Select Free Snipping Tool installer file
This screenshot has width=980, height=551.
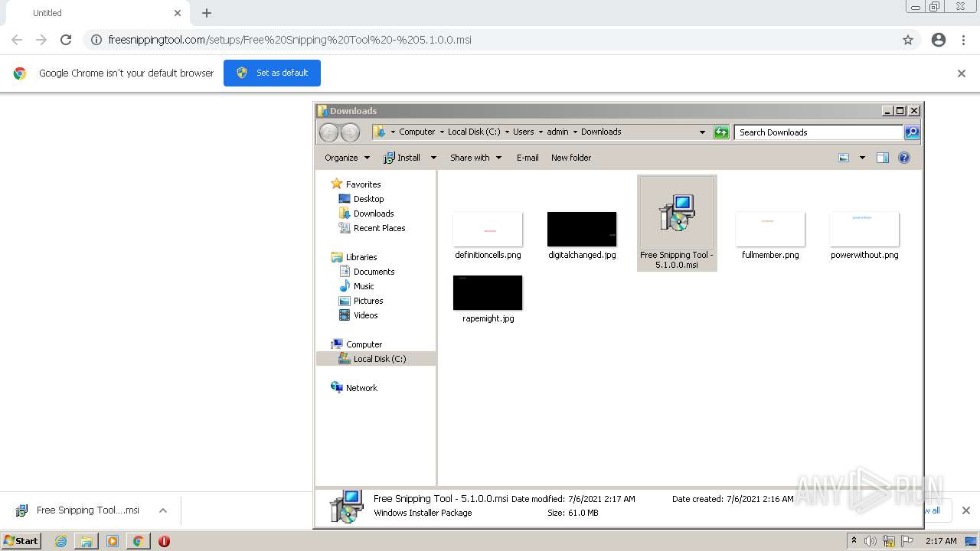(677, 223)
